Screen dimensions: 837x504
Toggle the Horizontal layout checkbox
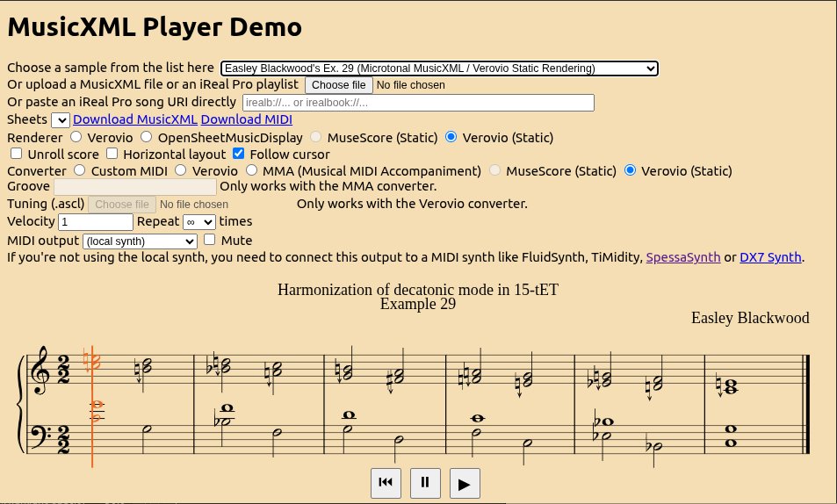112,155
